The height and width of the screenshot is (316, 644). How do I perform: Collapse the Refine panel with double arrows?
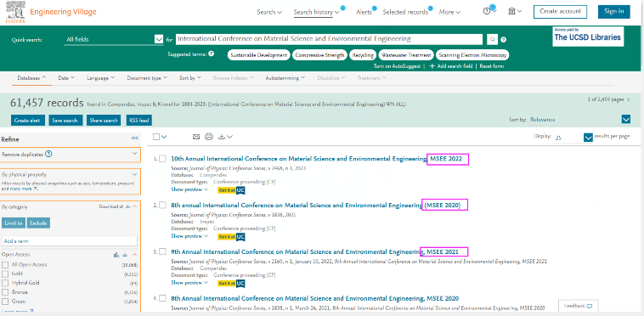click(x=134, y=138)
